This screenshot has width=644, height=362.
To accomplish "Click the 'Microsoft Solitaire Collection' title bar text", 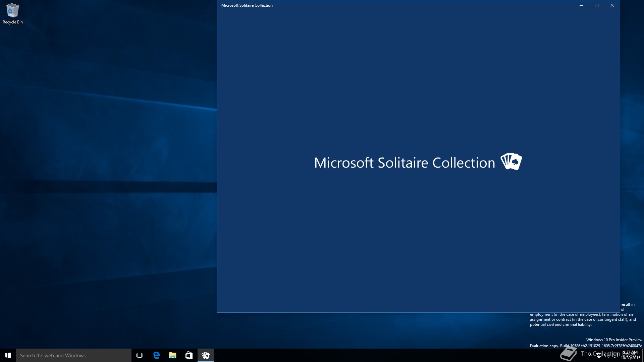I will 247,5.
